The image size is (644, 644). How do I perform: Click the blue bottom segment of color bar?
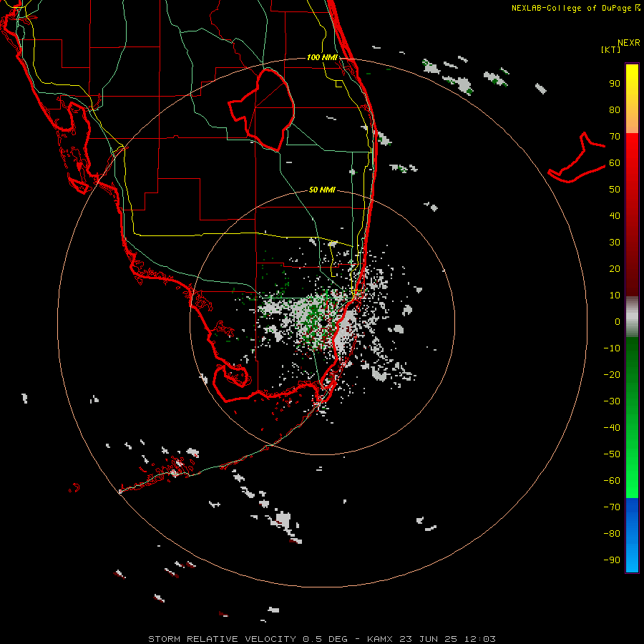[x=632, y=535]
